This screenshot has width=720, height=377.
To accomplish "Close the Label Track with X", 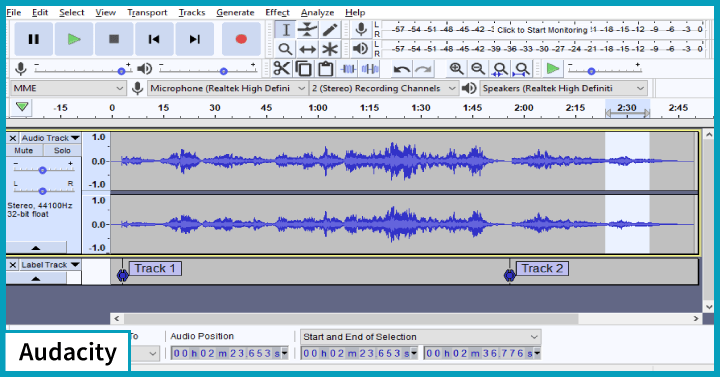I will 13,265.
